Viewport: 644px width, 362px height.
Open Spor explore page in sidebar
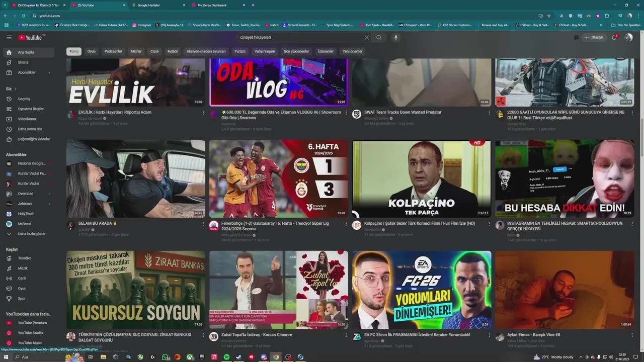click(29, 298)
